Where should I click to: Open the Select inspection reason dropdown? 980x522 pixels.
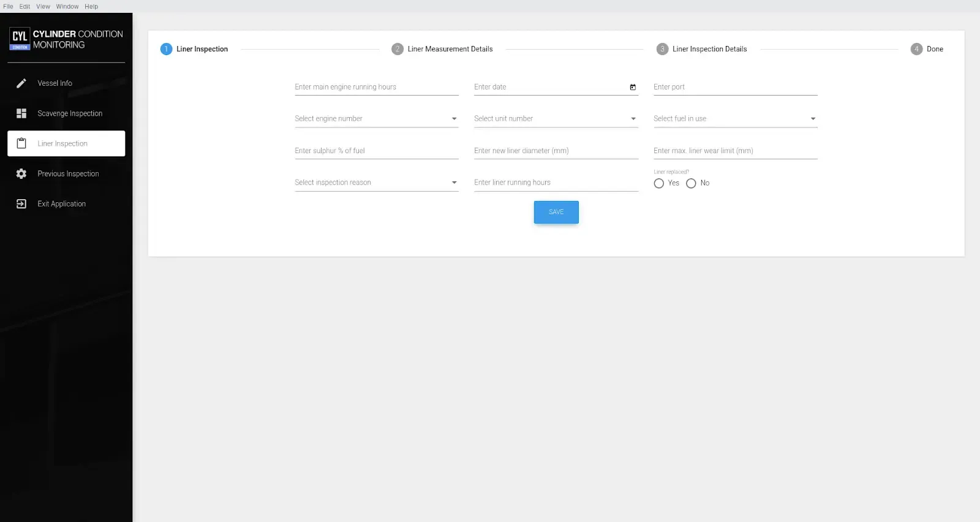coord(454,183)
